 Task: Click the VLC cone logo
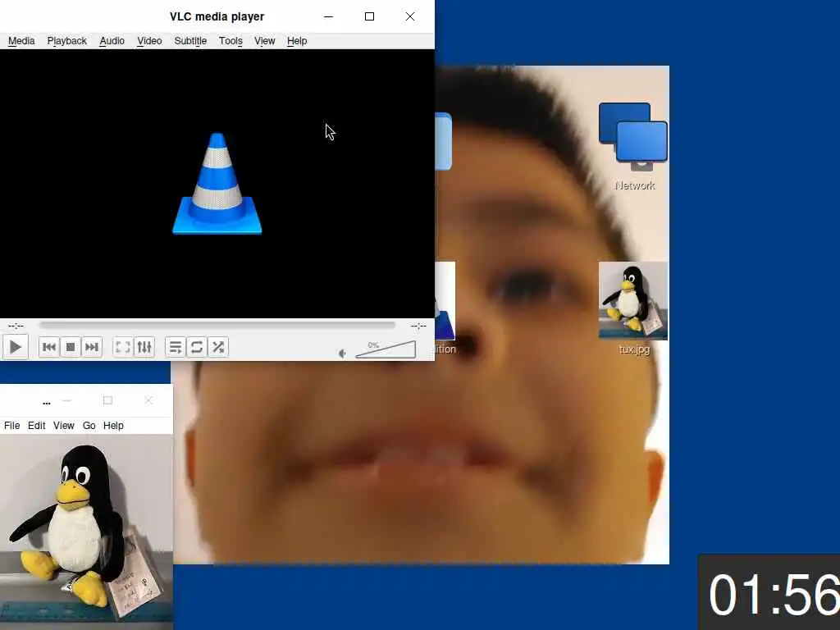217,183
